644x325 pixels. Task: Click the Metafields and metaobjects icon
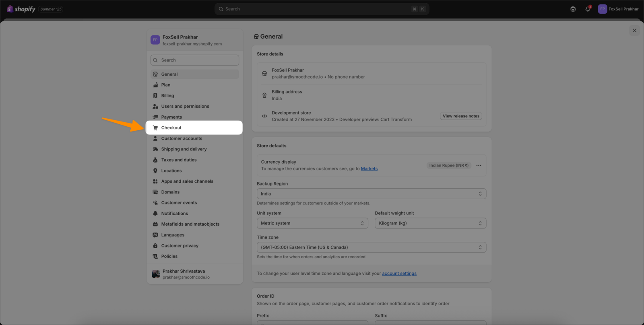point(155,224)
